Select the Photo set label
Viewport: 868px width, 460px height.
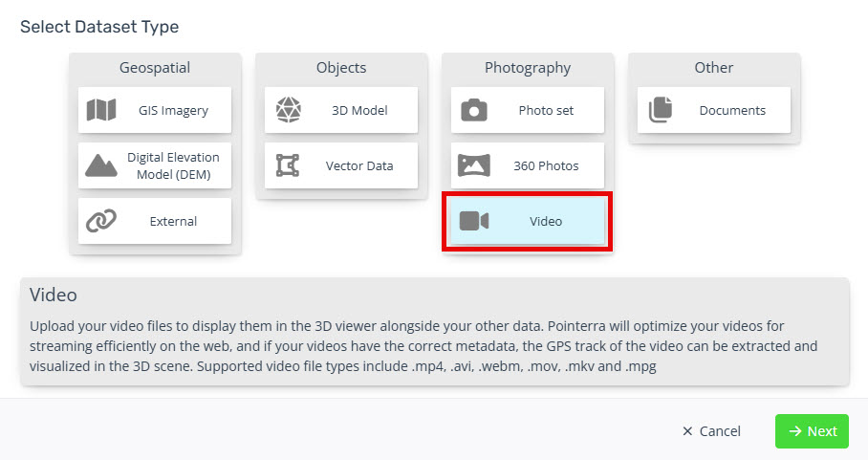click(546, 110)
